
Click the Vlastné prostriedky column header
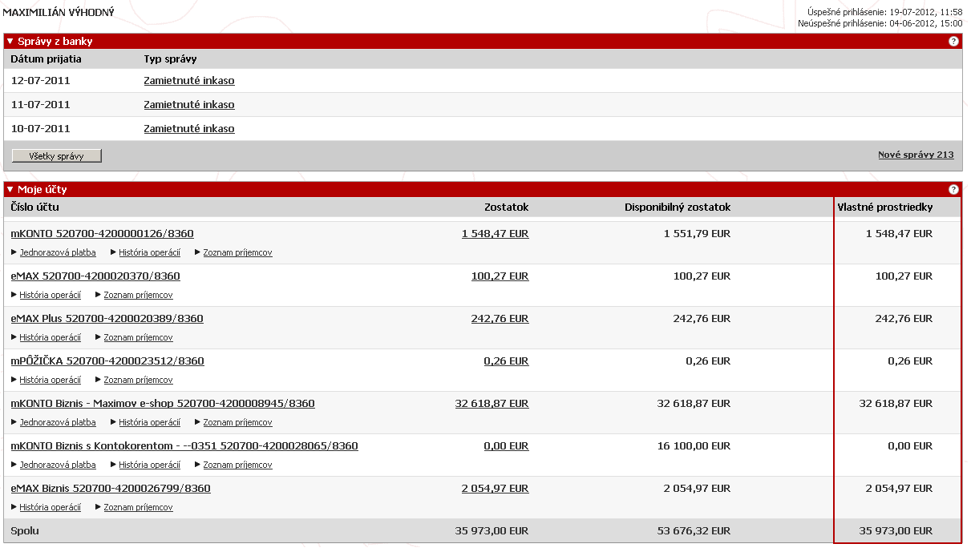(x=885, y=207)
